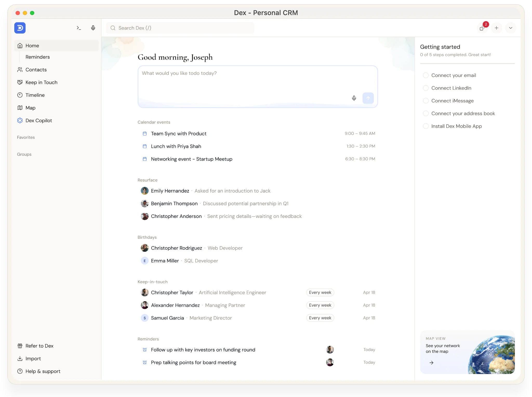Click Christopher Rodriguez's avatar
The height and width of the screenshot is (397, 532).
pyautogui.click(x=145, y=248)
